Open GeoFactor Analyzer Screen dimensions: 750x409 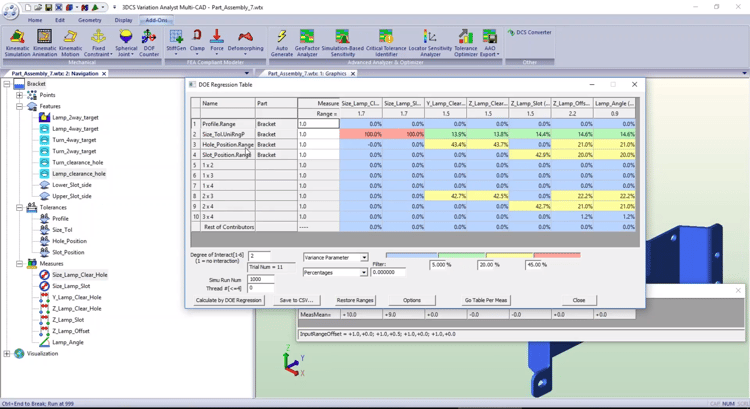coord(307,43)
